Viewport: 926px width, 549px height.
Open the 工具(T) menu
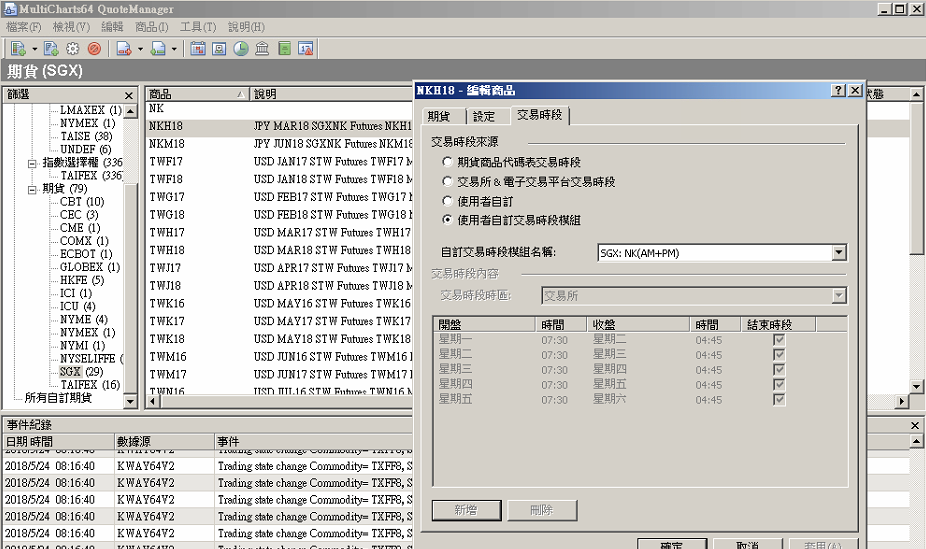(x=198, y=27)
